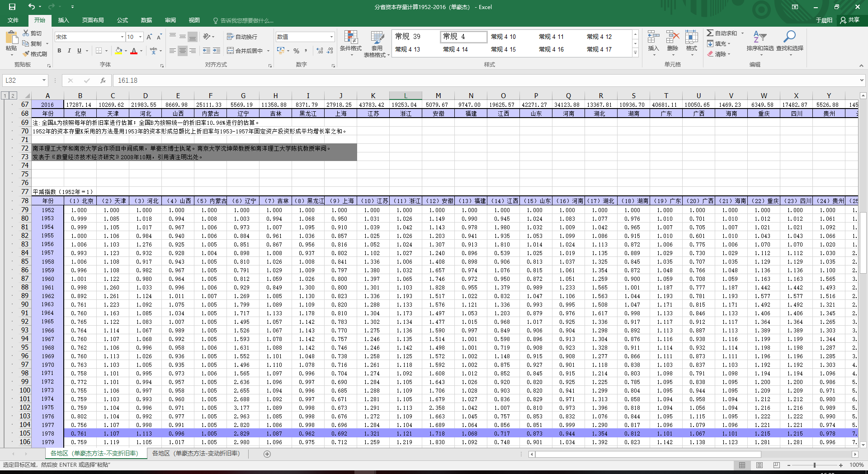
Task: Open the 变动折旧率 worksheet tab
Action: click(196, 454)
